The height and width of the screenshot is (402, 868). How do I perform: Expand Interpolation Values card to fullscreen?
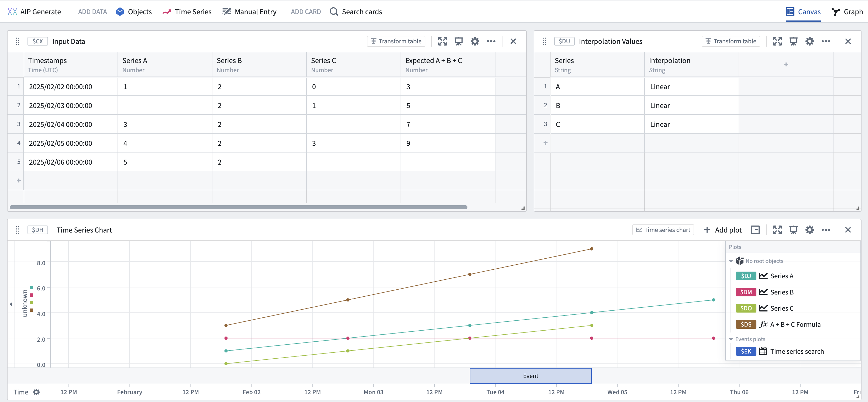pos(777,41)
